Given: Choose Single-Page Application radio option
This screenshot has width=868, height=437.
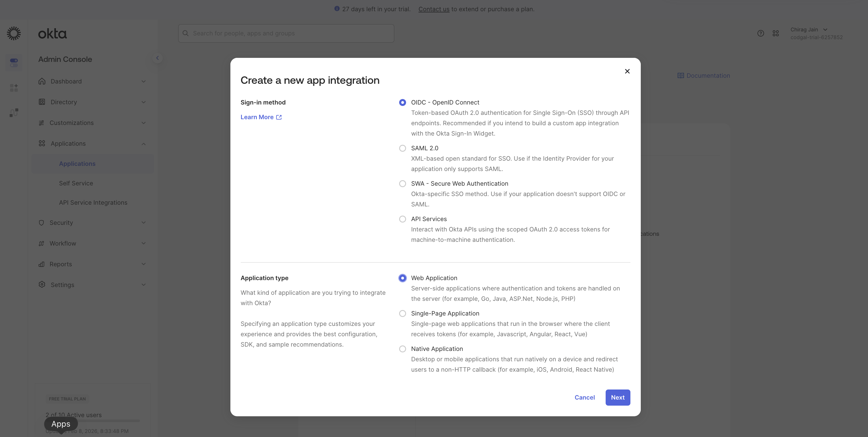Looking at the screenshot, I should (x=402, y=314).
